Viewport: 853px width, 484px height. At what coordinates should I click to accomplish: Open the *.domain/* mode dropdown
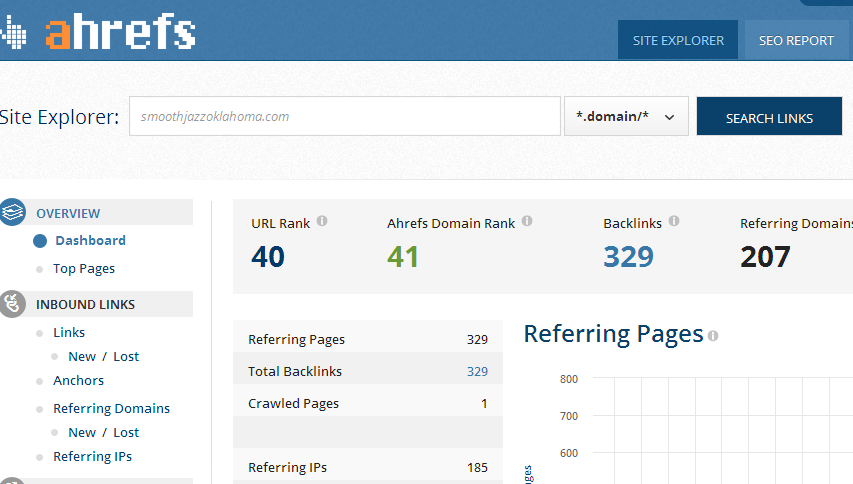(626, 116)
